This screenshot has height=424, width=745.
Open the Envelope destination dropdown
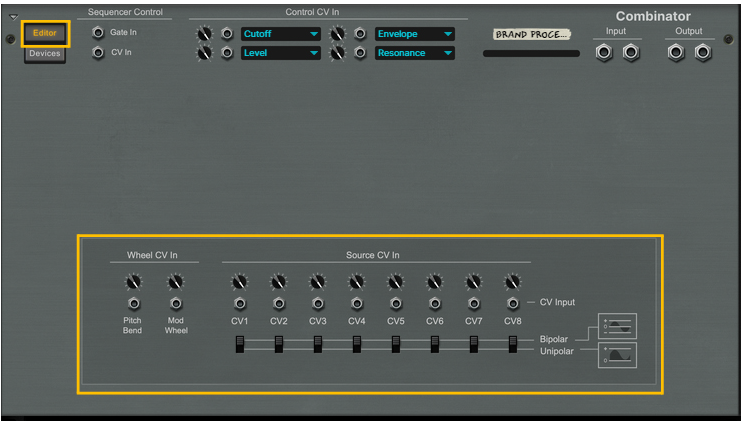click(415, 34)
